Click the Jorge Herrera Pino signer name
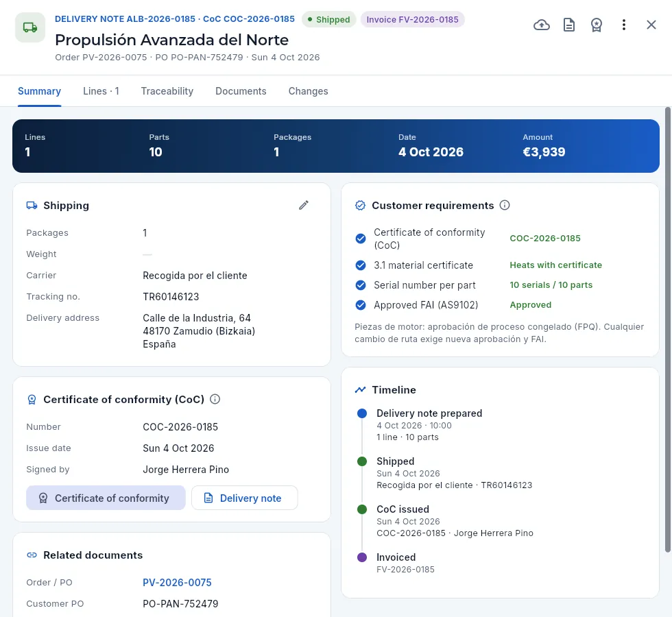The height and width of the screenshot is (617, 672). coord(186,470)
